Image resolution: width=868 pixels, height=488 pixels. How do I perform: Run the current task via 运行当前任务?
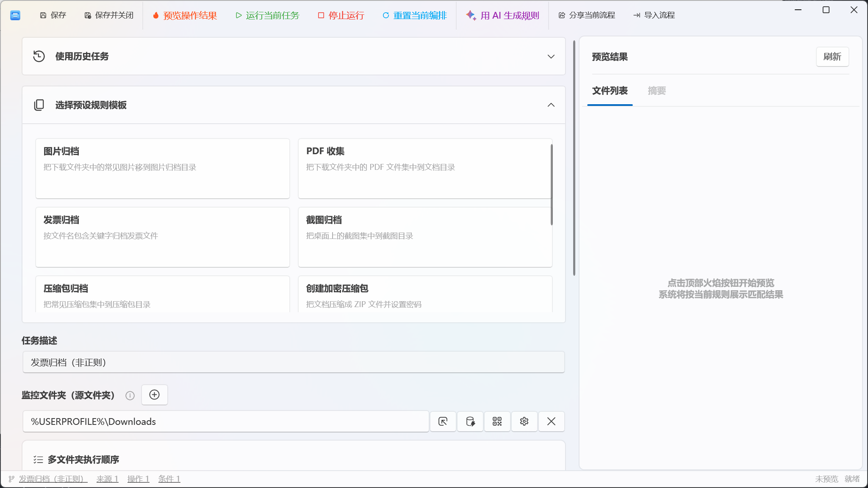[x=267, y=15]
